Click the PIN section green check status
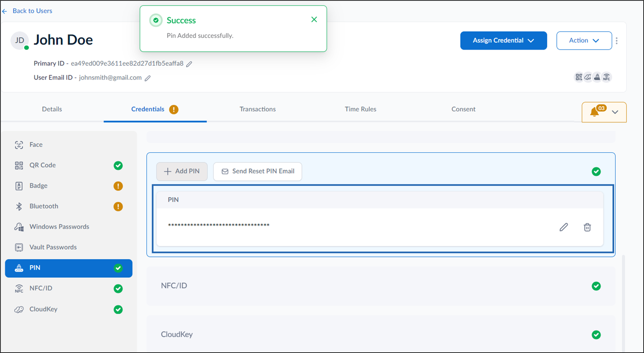644x353 pixels. click(596, 172)
